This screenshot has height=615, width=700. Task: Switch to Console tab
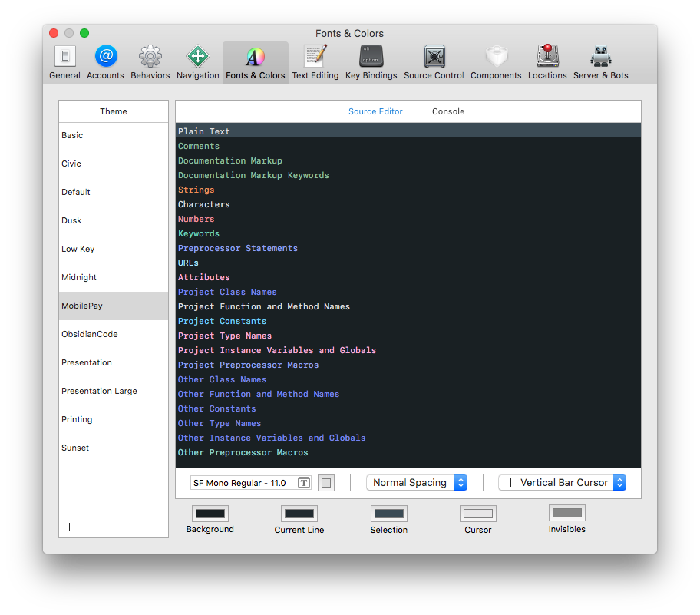[448, 111]
